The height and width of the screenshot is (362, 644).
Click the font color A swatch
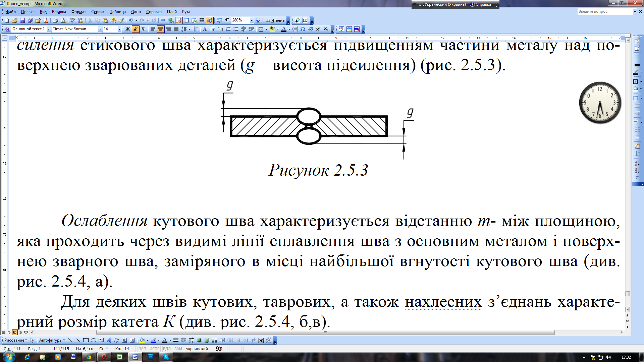284,29
